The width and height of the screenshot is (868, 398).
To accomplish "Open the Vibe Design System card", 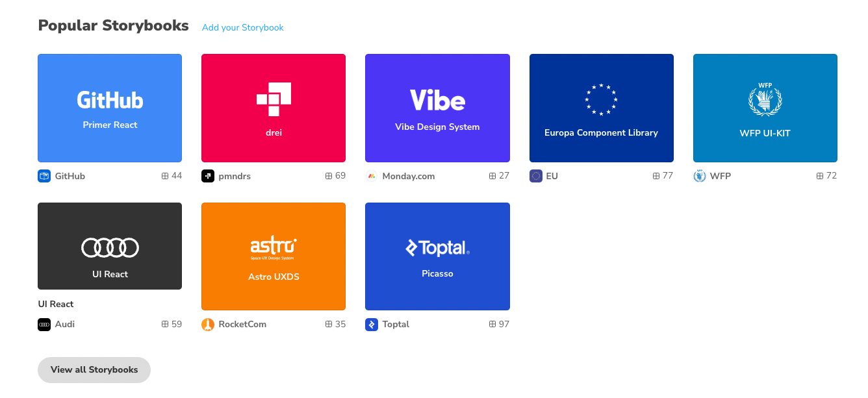I will click(x=437, y=108).
